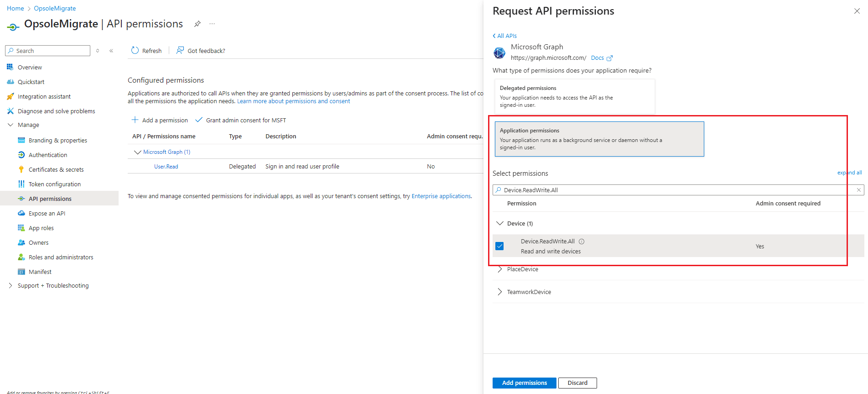
Task: Click the Type column header
Action: (x=235, y=137)
